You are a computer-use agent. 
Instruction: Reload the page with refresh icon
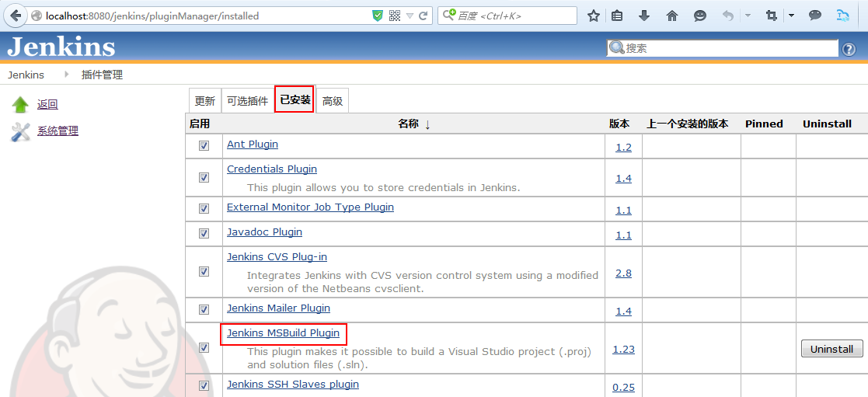(424, 16)
